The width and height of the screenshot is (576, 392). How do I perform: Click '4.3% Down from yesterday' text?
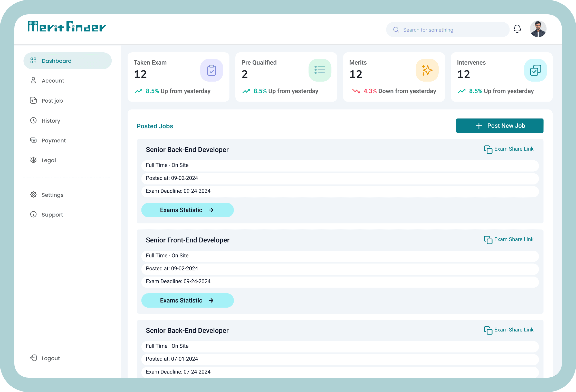click(400, 91)
